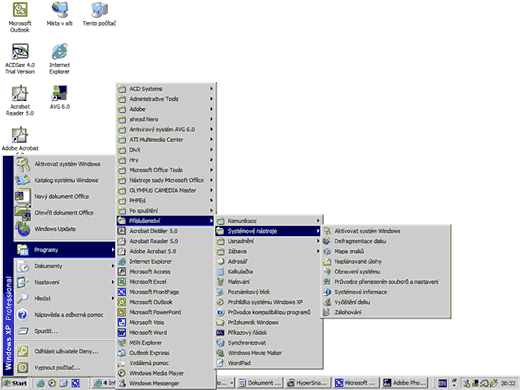The image size is (520, 390).
Task: Click Windows Update globe icon
Action: click(x=23, y=229)
